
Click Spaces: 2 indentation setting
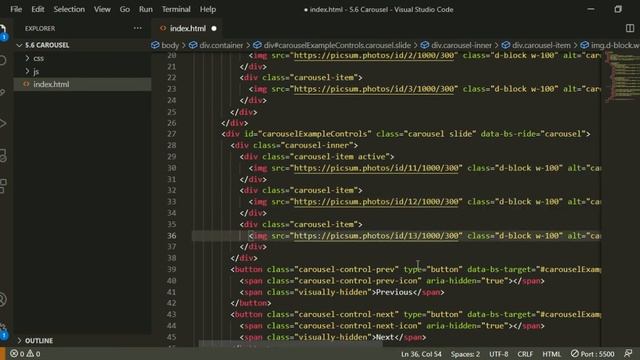[465, 354]
